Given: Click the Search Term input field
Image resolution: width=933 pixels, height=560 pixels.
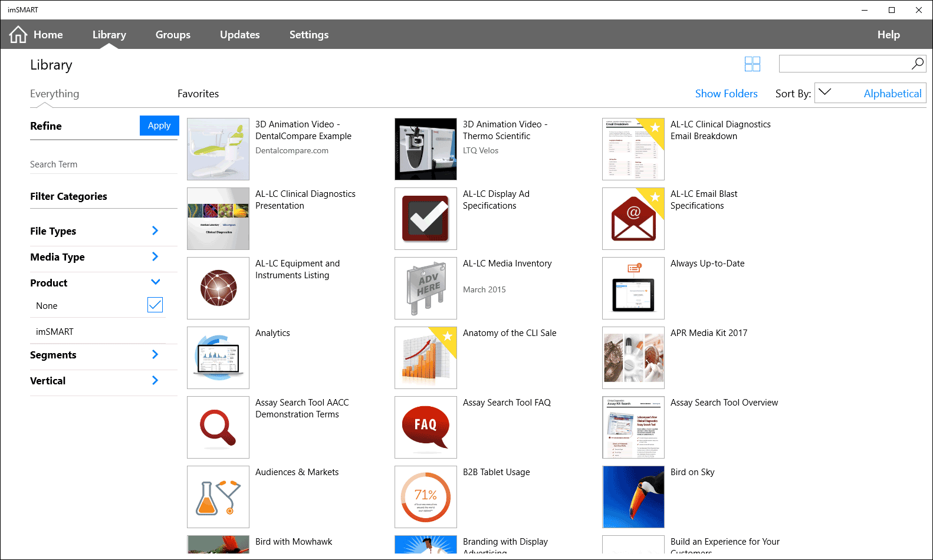Looking at the screenshot, I should tap(104, 164).
